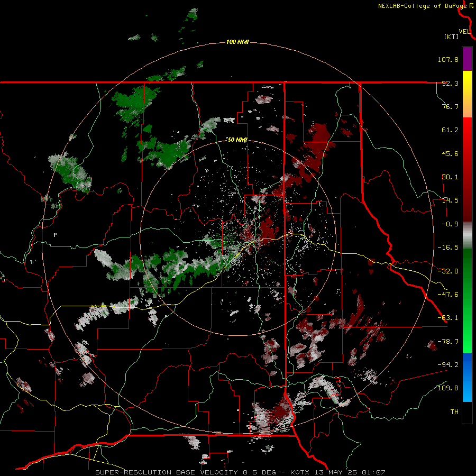
Task: Click the VEL legend title
Action: point(464,32)
